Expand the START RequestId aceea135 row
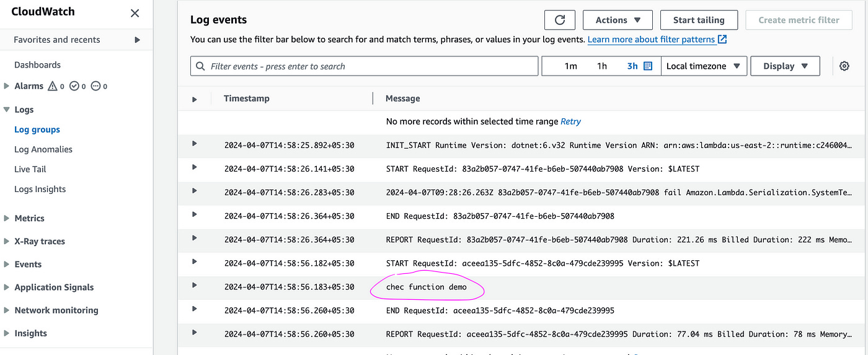Screen dimensions: 868x355 (x=194, y=261)
